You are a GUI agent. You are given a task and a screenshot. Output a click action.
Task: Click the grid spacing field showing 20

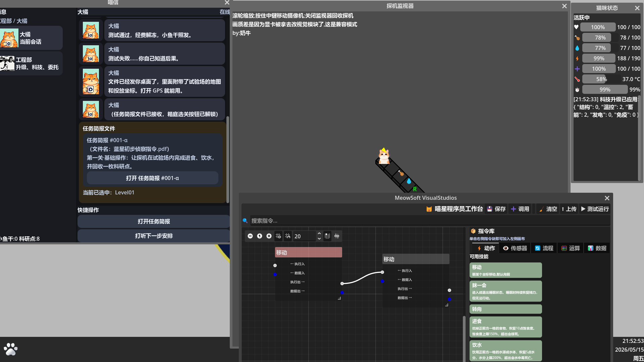305,236
